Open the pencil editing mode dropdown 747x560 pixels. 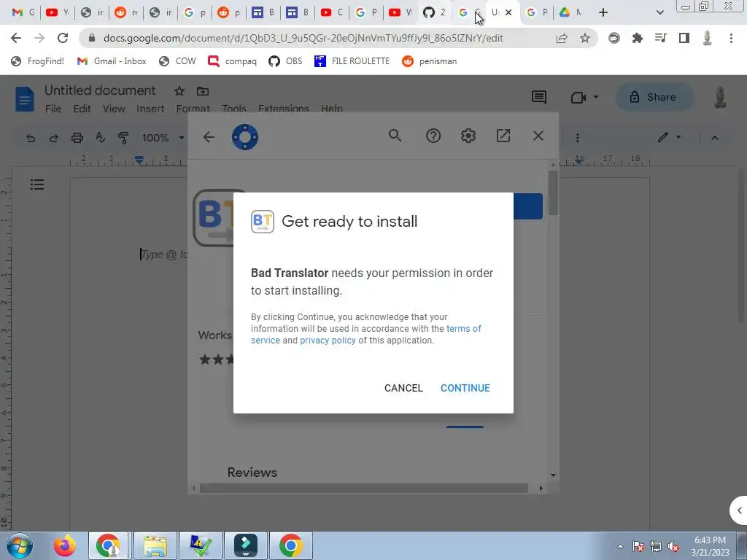point(670,138)
